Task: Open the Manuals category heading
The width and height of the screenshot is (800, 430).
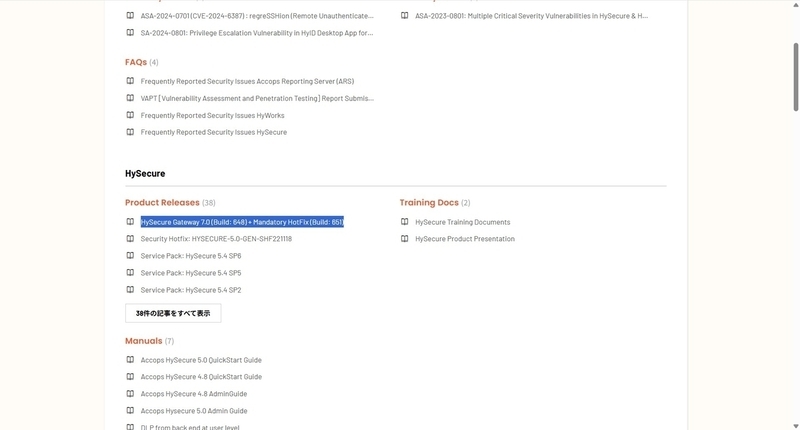Action: click(x=143, y=341)
